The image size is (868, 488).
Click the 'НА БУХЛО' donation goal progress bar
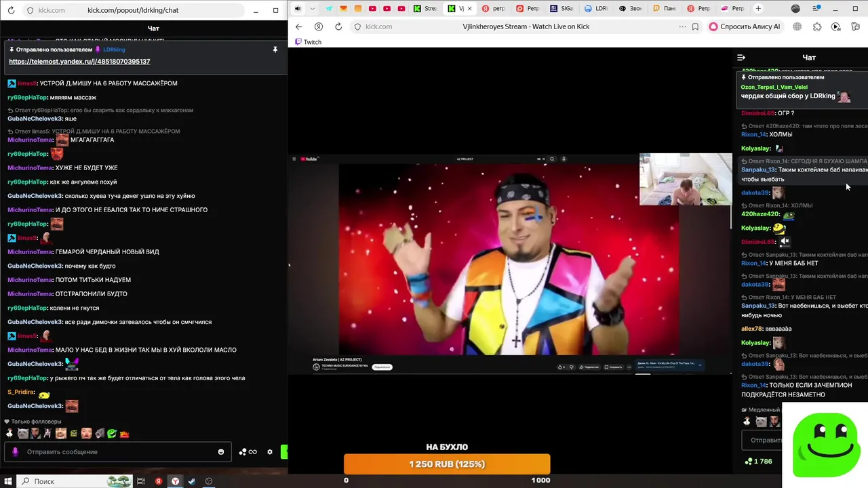click(x=447, y=464)
